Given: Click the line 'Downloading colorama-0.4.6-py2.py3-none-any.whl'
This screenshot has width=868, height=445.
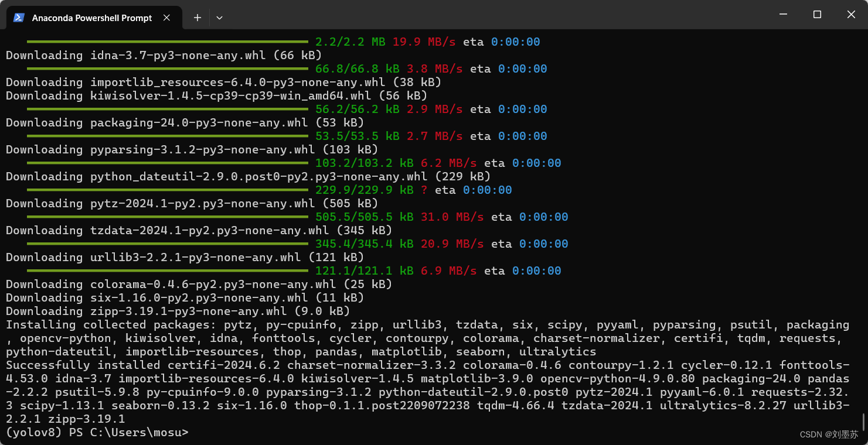Looking at the screenshot, I should click(199, 285).
